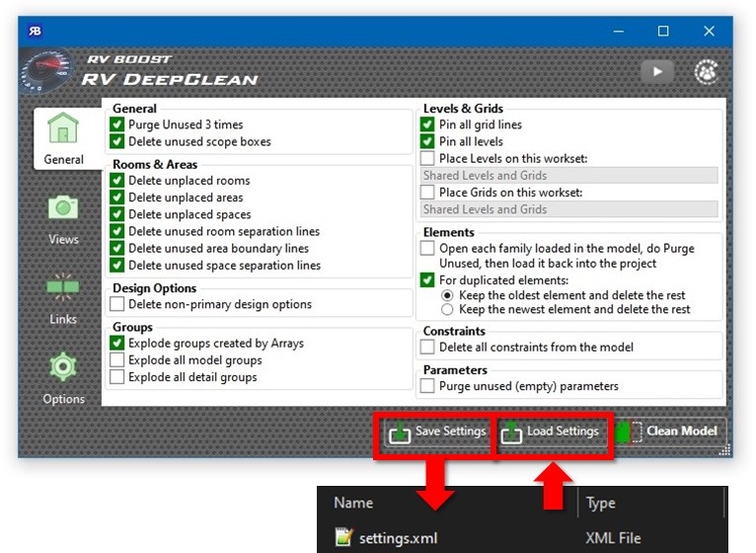
Task: Select Keep the newest element radio button
Action: click(447, 309)
